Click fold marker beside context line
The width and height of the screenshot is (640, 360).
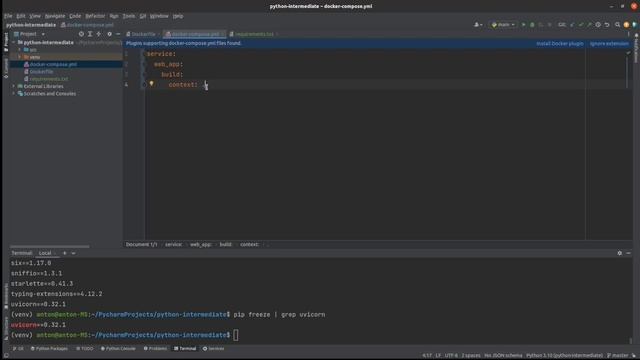click(144, 85)
